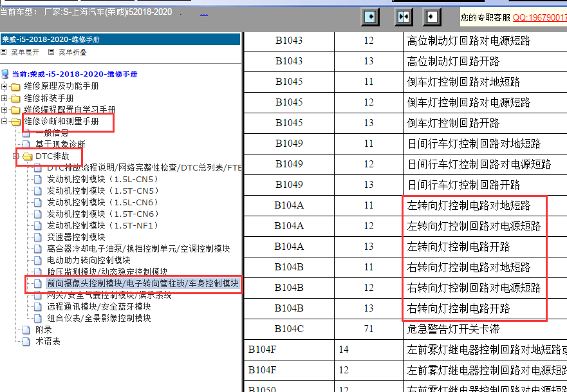Open the 变速器控制模块 page
Viewport: 567px width, 392px height.
tap(76, 237)
